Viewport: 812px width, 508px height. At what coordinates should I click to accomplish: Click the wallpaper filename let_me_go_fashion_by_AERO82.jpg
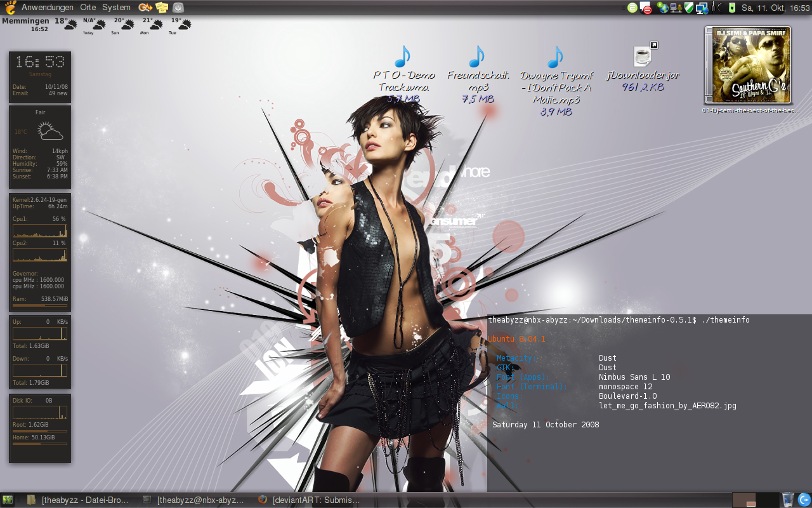(667, 406)
